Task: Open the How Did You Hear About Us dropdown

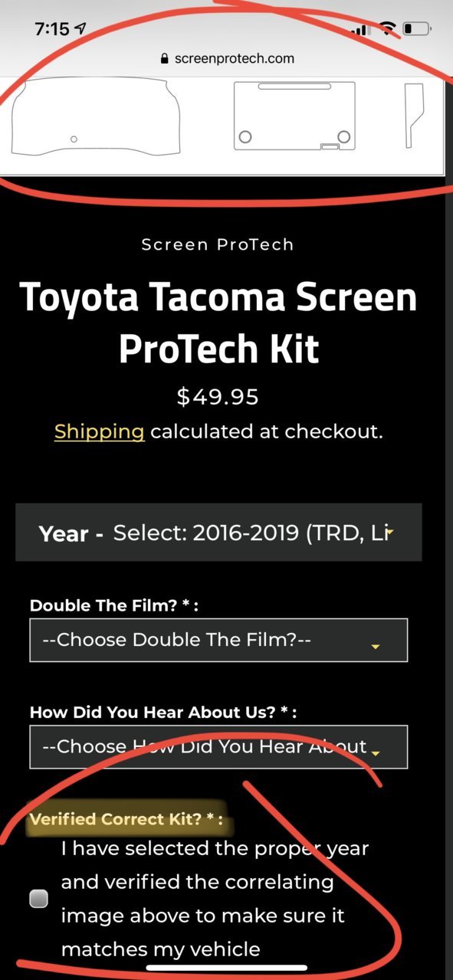Action: (218, 747)
